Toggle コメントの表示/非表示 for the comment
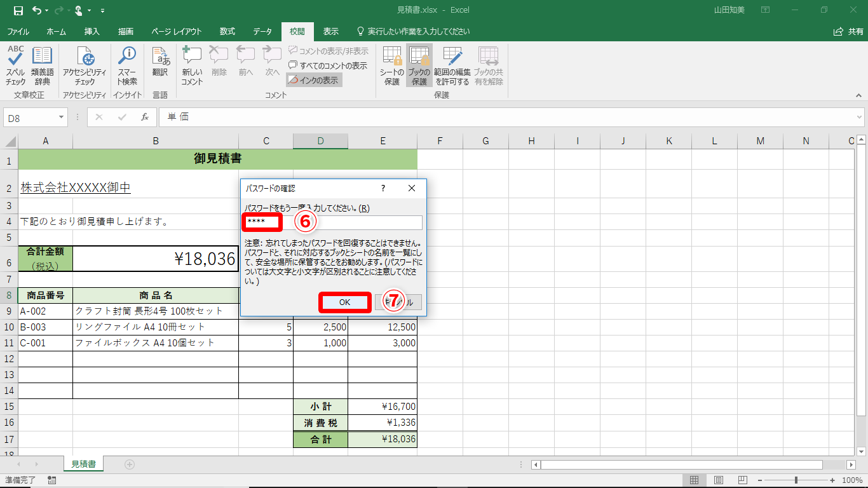Screen dimensions: 868x488 329,51
